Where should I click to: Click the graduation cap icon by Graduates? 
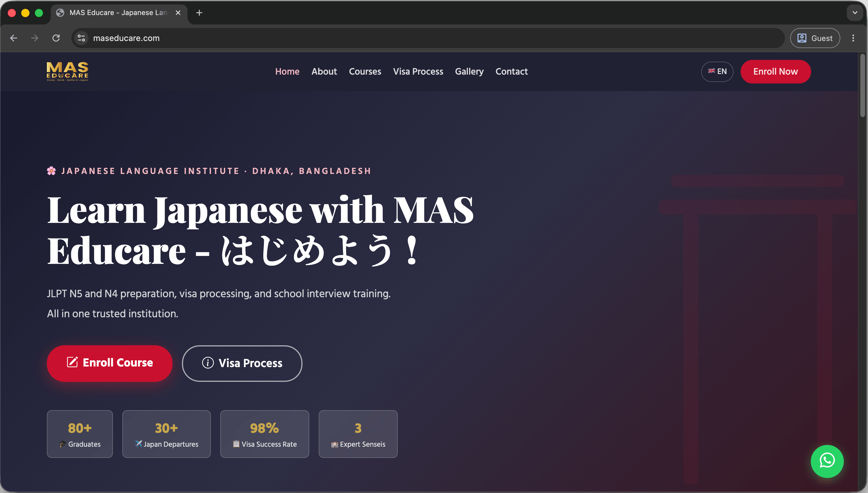tap(63, 444)
